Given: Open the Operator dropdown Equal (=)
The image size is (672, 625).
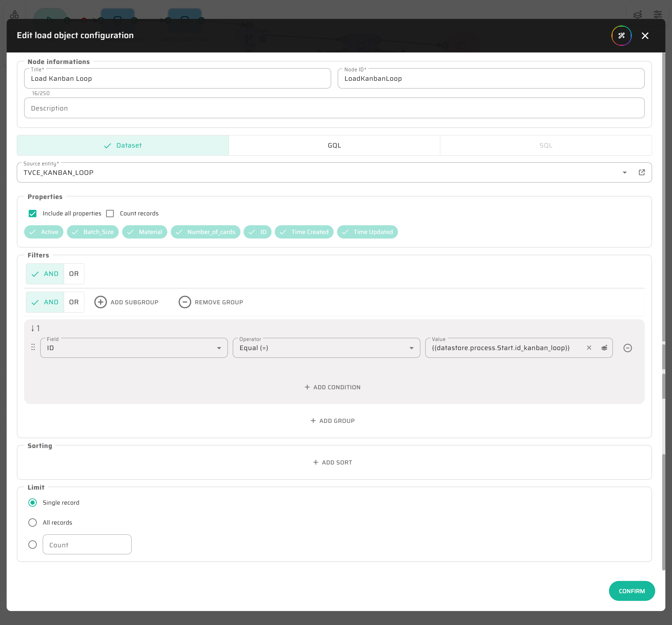Looking at the screenshot, I should 326,348.
